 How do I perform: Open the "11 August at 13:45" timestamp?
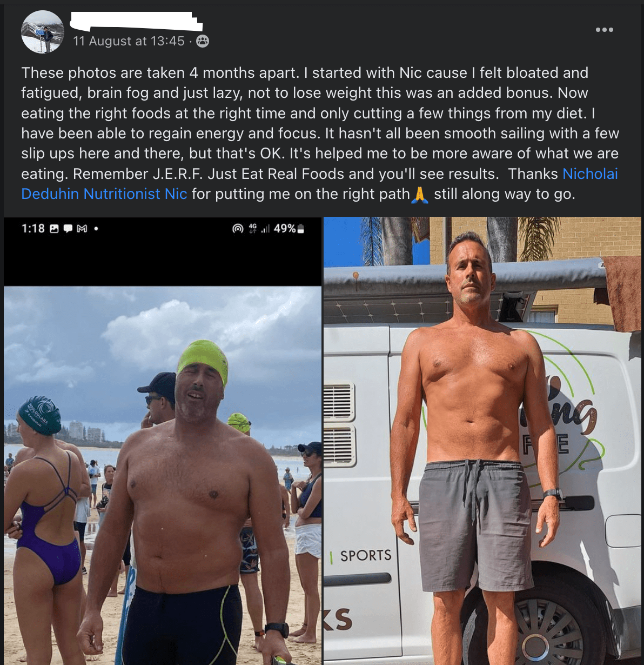pyautogui.click(x=129, y=41)
